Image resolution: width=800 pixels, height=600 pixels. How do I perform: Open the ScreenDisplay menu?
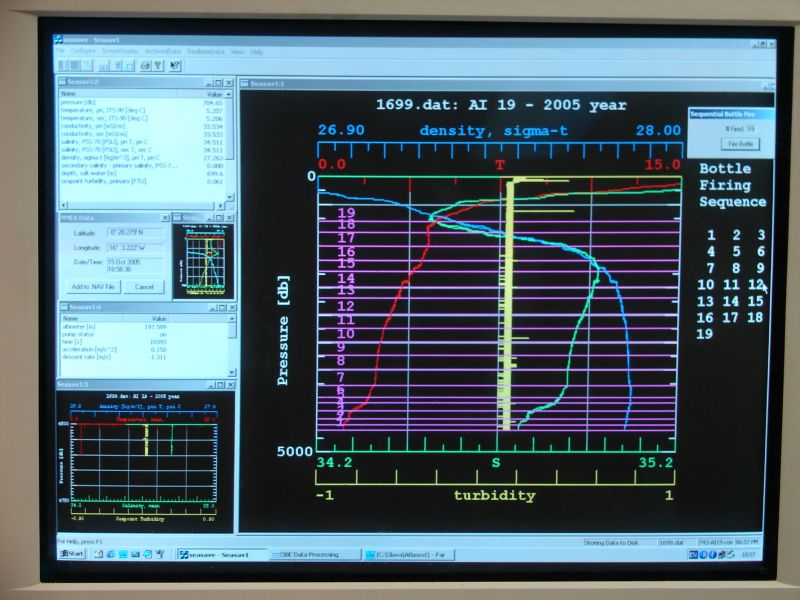point(120,51)
